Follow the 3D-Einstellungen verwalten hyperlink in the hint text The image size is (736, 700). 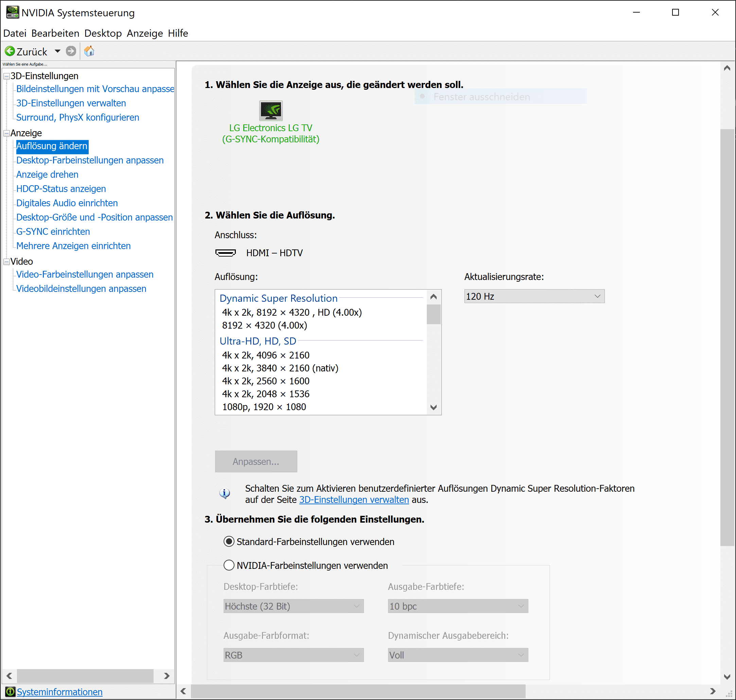click(354, 500)
